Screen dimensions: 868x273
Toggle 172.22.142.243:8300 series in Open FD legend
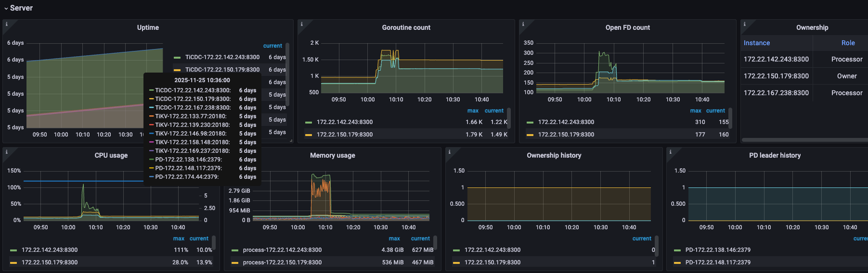[x=566, y=122]
